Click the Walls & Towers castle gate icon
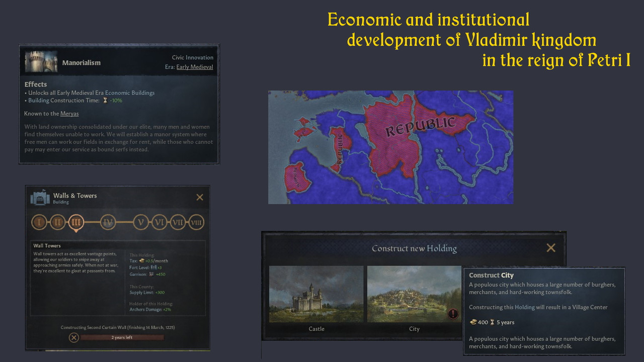 (x=40, y=198)
